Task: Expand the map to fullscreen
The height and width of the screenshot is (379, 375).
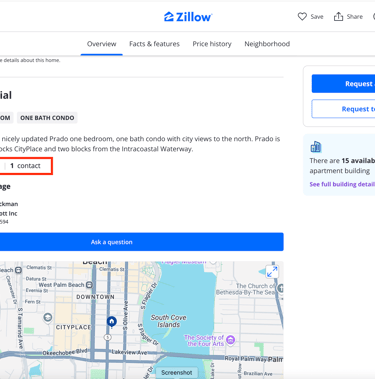Action: coord(272,272)
